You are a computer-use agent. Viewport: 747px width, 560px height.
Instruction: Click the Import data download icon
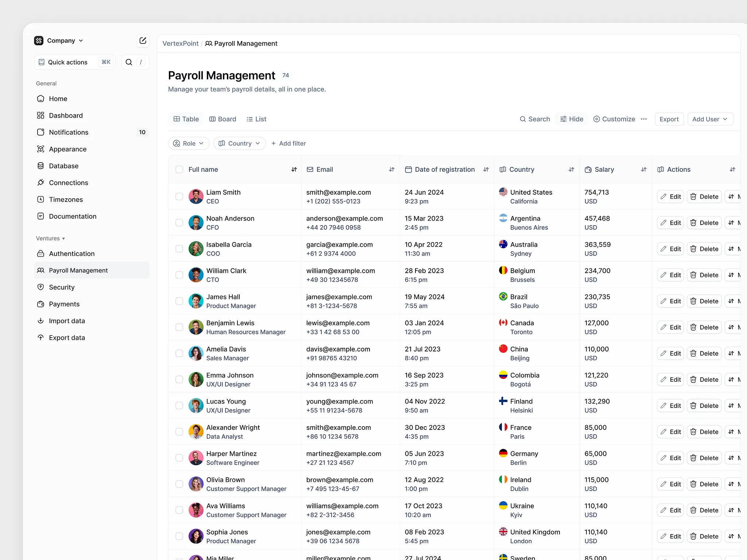(41, 321)
